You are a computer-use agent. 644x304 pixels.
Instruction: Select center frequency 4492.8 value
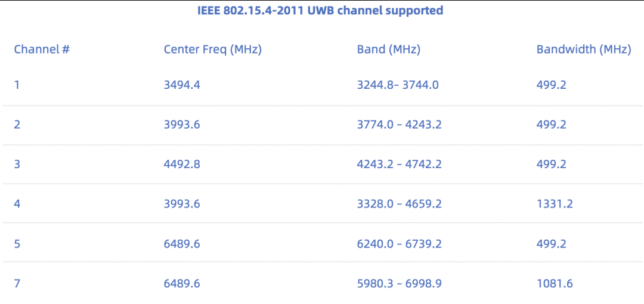pos(182,164)
